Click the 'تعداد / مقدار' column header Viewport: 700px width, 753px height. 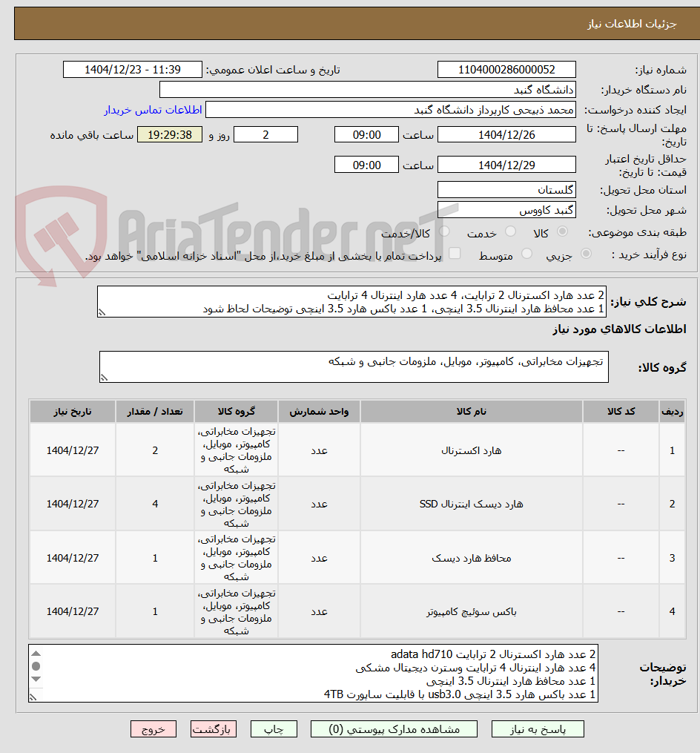tap(154, 412)
